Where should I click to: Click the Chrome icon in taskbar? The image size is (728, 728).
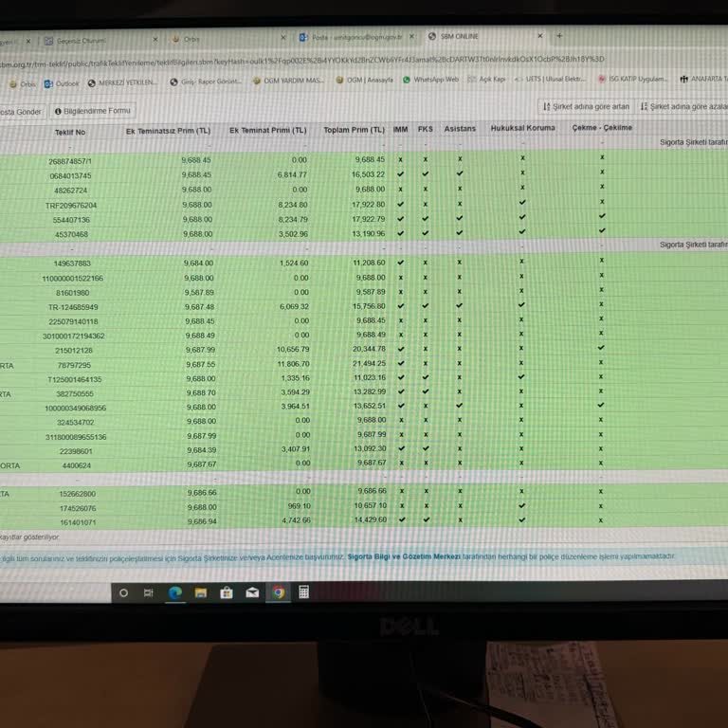(279, 591)
